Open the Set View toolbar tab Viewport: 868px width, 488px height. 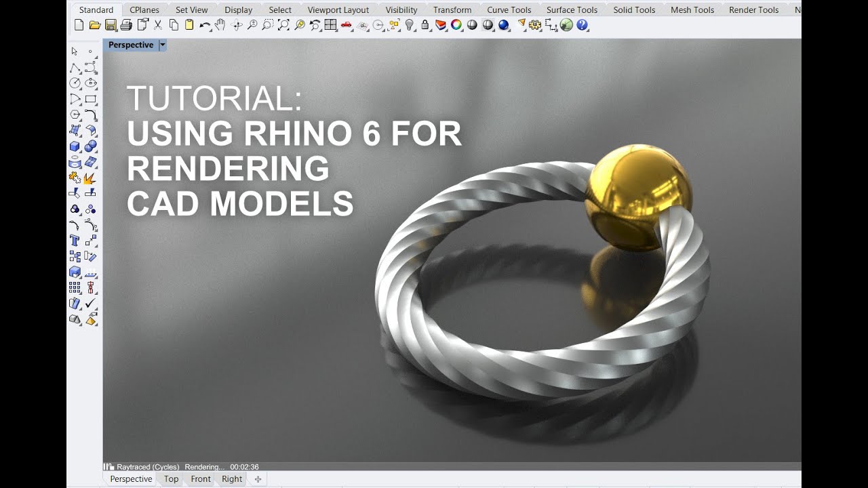point(192,10)
